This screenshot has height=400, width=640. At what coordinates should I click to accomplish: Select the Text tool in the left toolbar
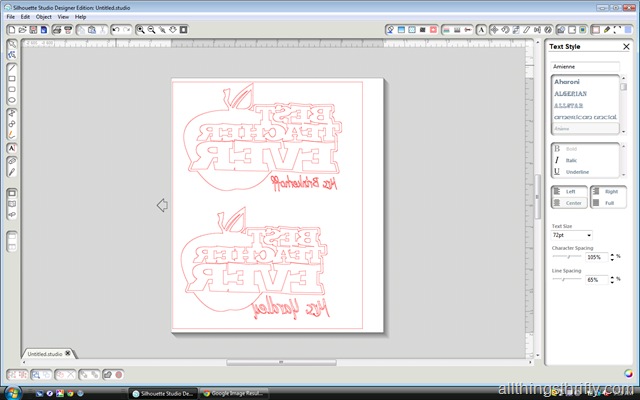tap(12, 148)
